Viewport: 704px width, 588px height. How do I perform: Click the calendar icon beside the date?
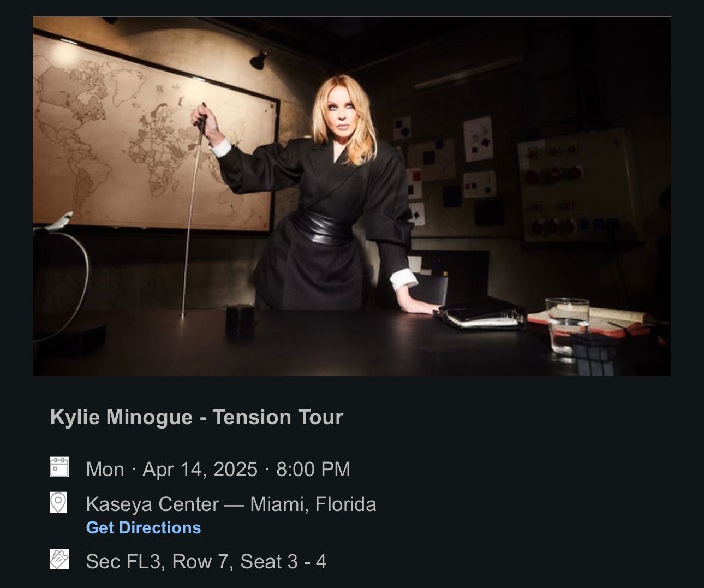pyautogui.click(x=59, y=468)
